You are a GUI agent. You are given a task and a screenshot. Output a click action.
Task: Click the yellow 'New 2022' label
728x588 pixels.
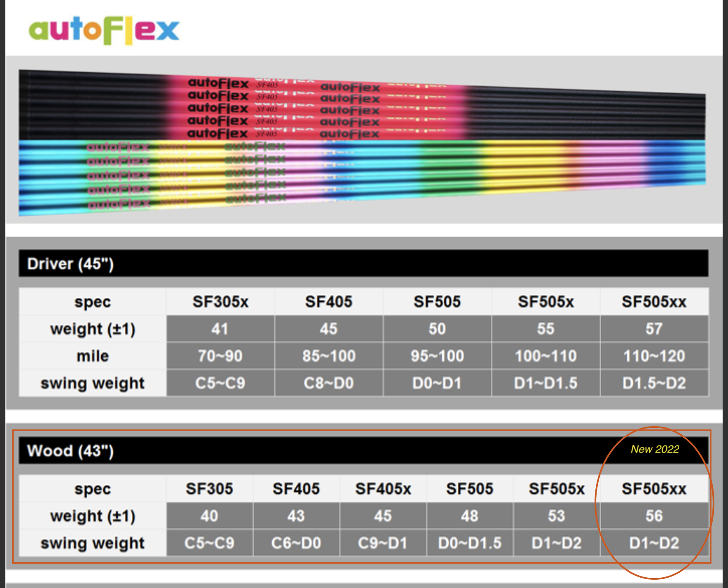(655, 449)
